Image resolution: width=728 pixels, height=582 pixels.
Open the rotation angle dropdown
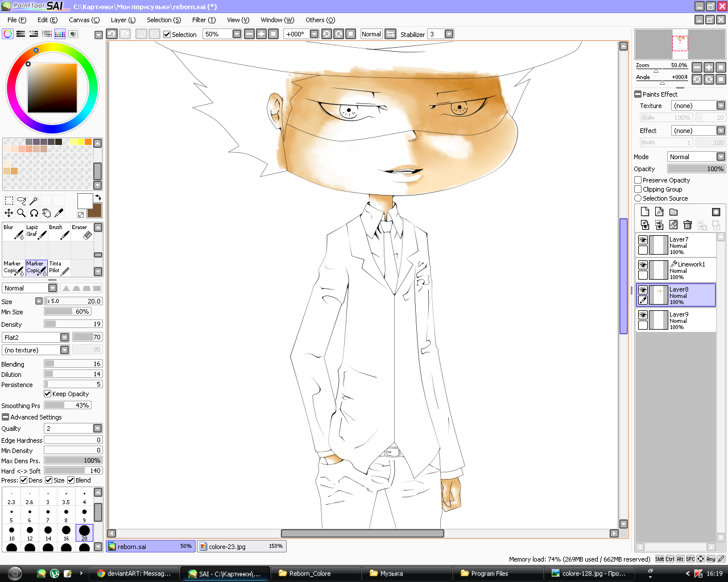(x=314, y=34)
